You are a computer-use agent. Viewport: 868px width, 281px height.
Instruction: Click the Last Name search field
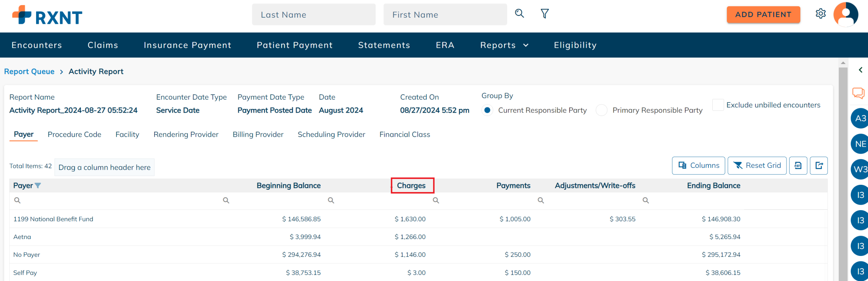point(313,15)
